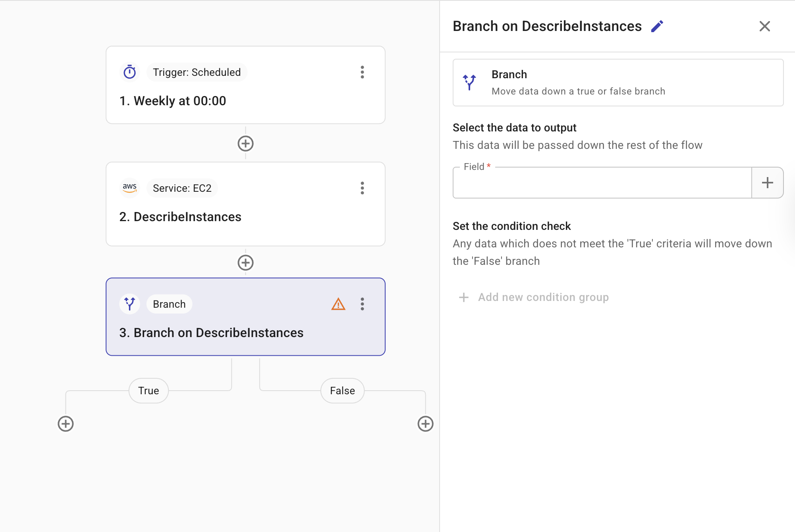Edit the branch name with pencil icon
The height and width of the screenshot is (532, 795).
tap(657, 26)
